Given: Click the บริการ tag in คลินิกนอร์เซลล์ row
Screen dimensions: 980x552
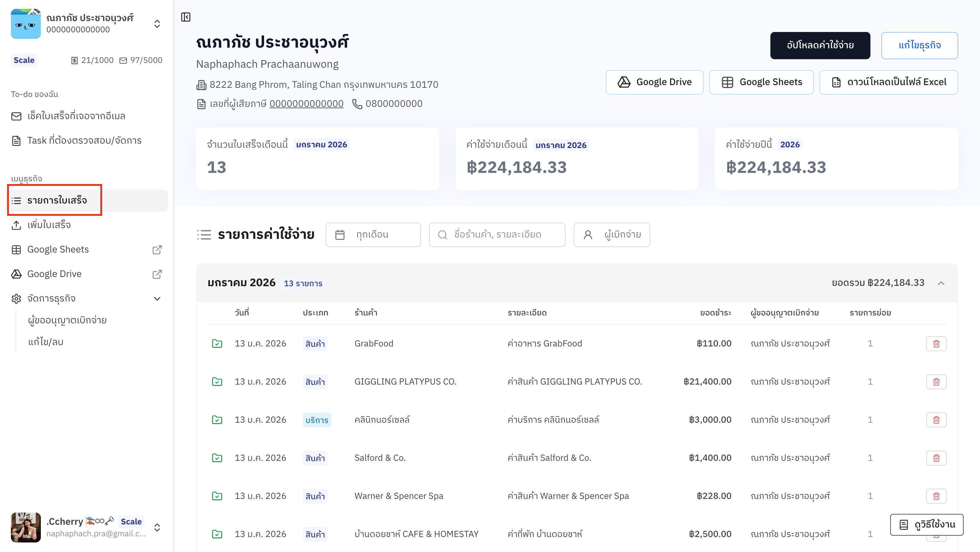Looking at the screenshot, I should pos(316,420).
